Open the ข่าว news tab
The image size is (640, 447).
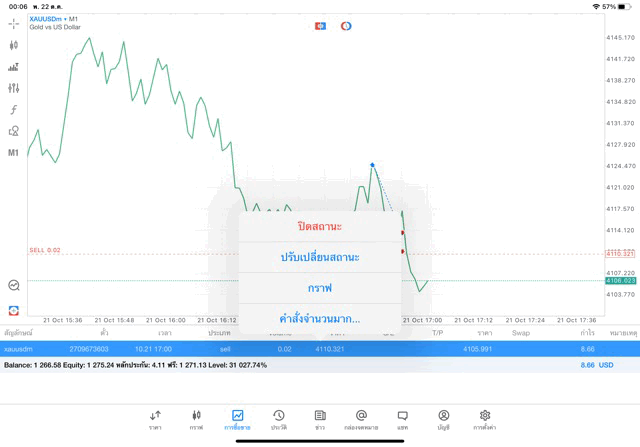point(320,420)
